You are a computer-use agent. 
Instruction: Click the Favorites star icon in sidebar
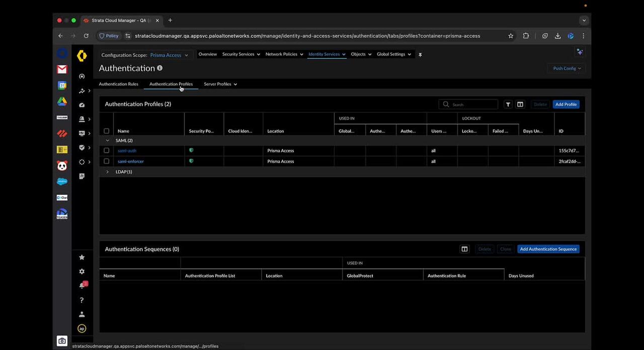point(82,257)
